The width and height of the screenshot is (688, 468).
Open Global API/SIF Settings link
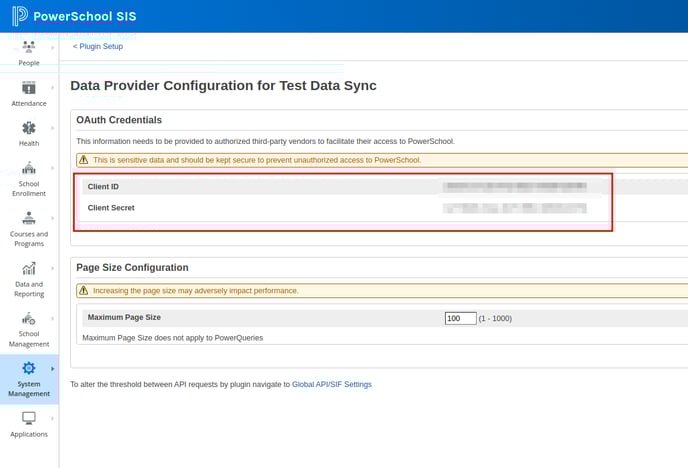tap(332, 384)
